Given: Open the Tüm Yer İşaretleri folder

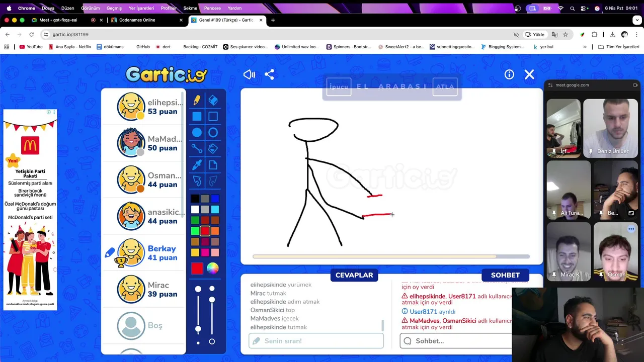Looking at the screenshot, I should click(618, 47).
